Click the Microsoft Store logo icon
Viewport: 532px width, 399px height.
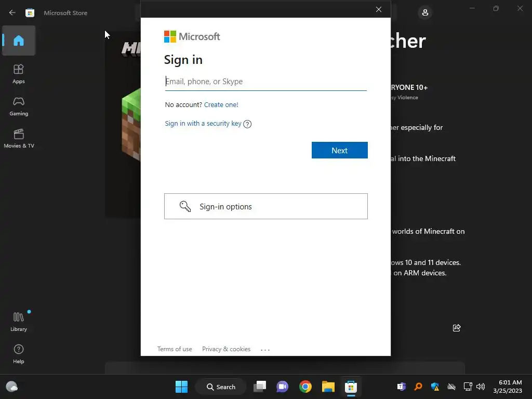point(30,13)
